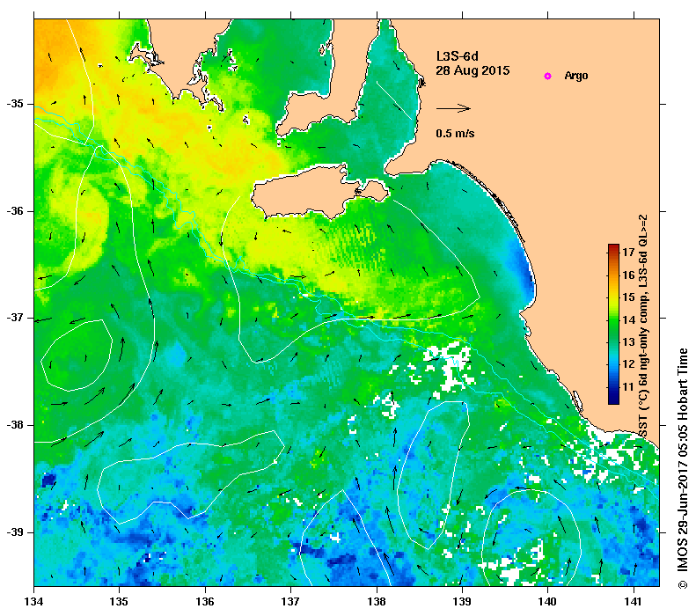Click the IMOS copyright timestamp text

[682, 468]
